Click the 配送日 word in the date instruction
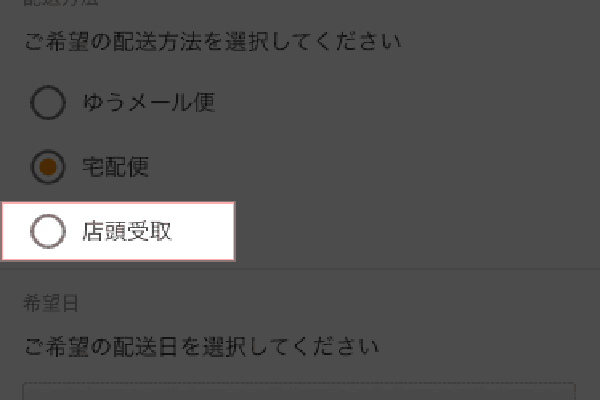Screen dimensions: 600x400 pyautogui.click(x=145, y=346)
